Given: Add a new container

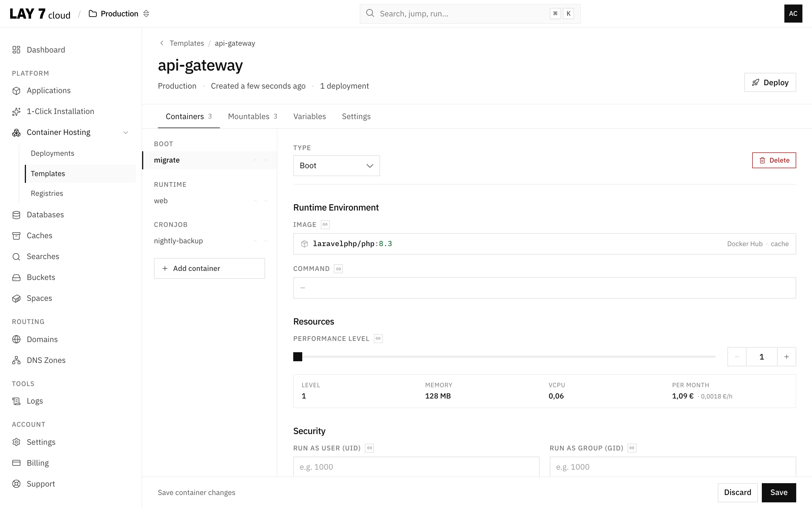Looking at the screenshot, I should coord(209,268).
